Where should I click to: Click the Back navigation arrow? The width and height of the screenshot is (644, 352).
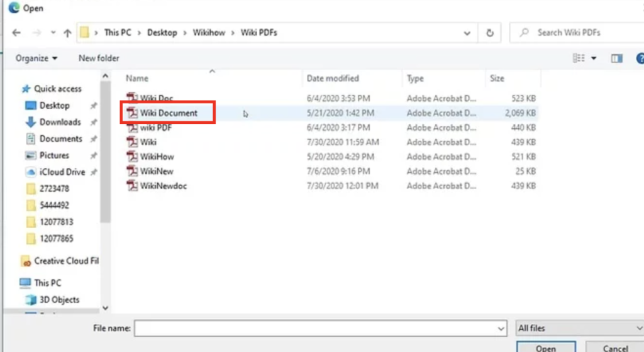16,33
